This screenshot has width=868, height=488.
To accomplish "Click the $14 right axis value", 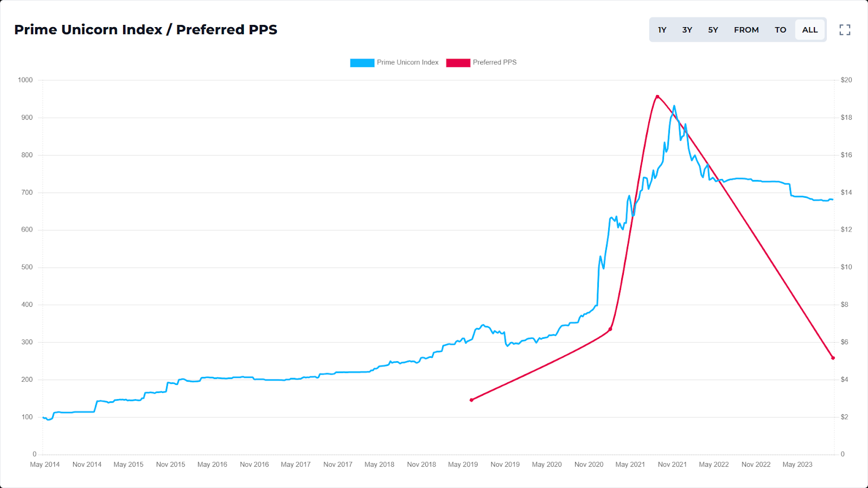I will point(846,192).
